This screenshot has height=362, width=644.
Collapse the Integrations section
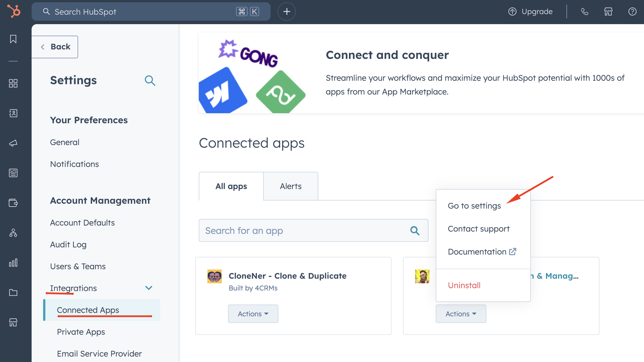(x=149, y=288)
